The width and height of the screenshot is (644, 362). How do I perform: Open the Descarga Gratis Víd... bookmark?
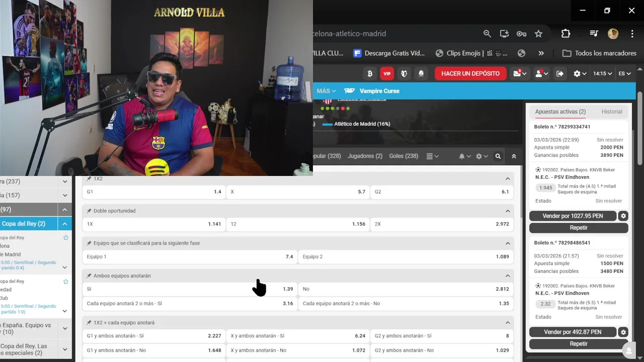coord(389,53)
